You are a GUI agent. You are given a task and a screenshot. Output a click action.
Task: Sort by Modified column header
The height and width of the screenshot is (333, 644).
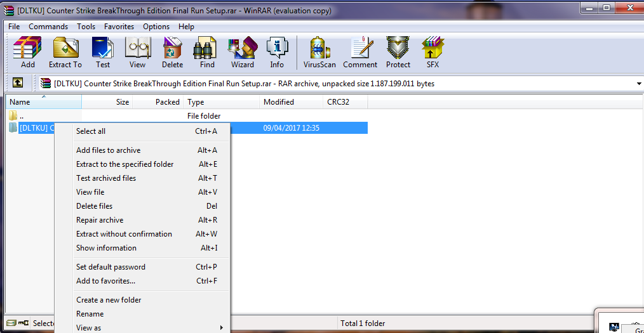click(292, 101)
